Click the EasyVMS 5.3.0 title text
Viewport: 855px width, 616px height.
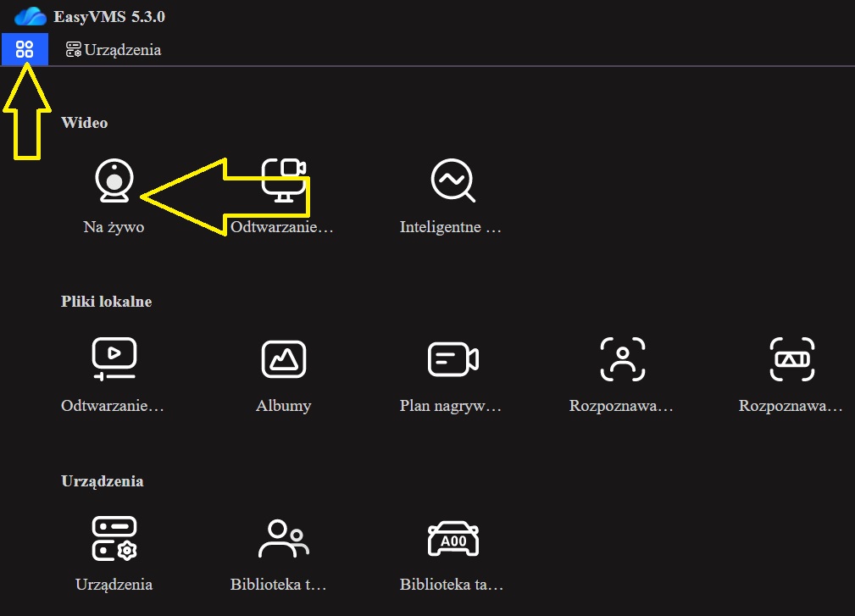point(109,17)
